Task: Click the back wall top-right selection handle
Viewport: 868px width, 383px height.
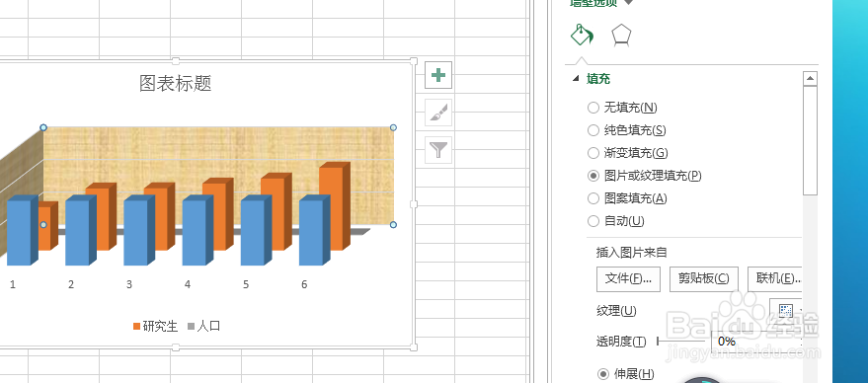Action: pos(393,128)
